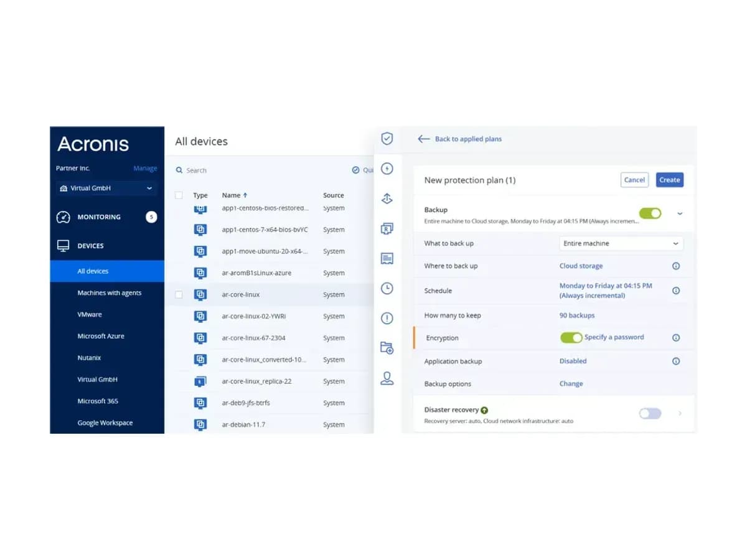Screen dimensions: 747x560
Task: Check the select-all checkbox in table header
Action: tap(179, 195)
